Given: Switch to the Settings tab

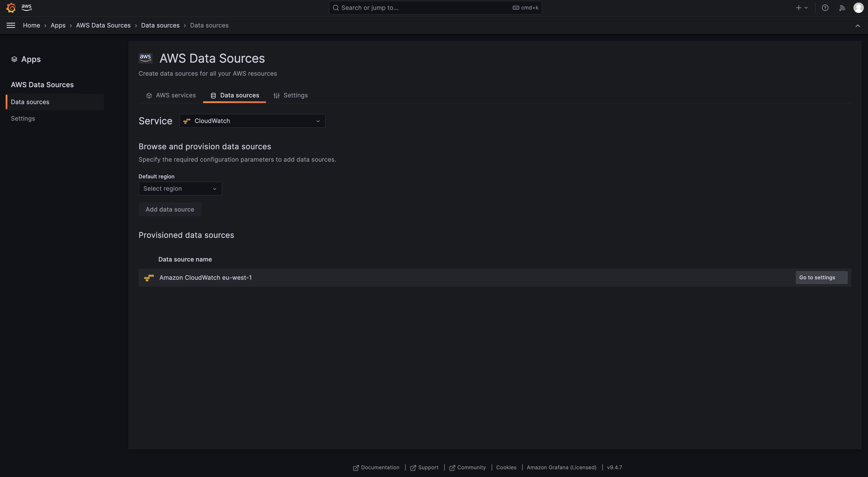Looking at the screenshot, I should tap(290, 95).
